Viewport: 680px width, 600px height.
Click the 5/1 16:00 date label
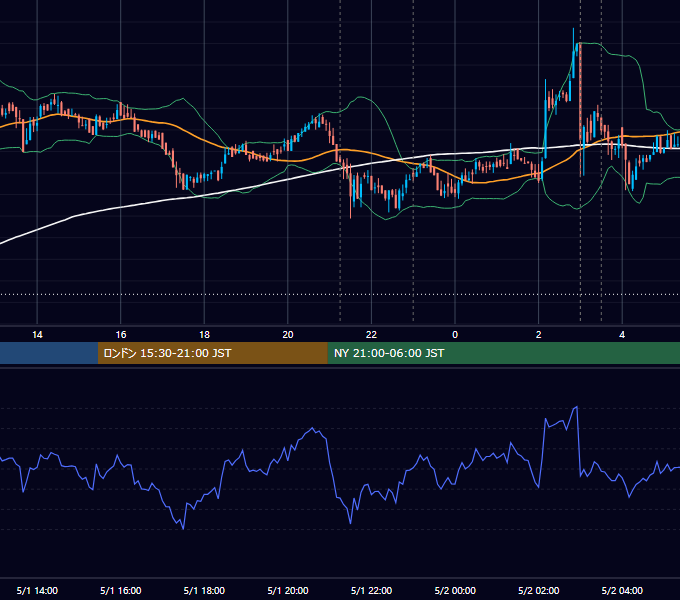(121, 590)
